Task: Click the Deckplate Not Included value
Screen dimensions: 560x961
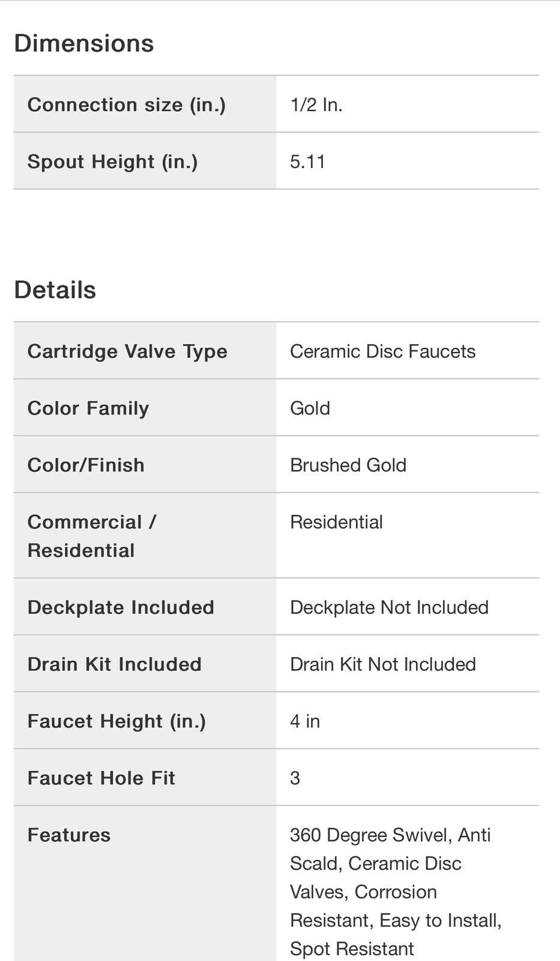Action: [390, 607]
